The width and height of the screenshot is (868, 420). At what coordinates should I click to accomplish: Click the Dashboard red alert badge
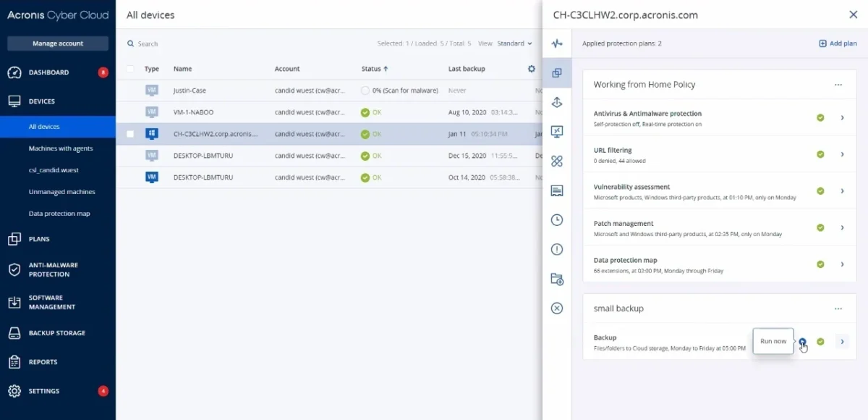tap(103, 72)
